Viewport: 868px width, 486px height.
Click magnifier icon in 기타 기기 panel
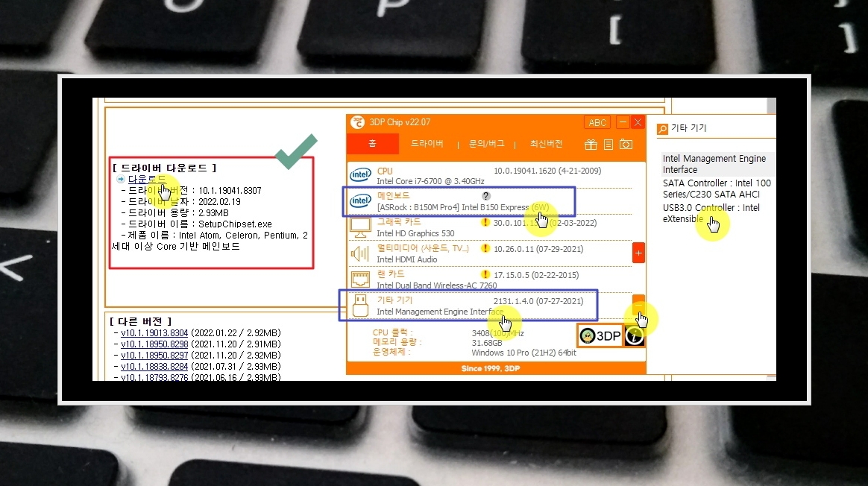(662, 129)
